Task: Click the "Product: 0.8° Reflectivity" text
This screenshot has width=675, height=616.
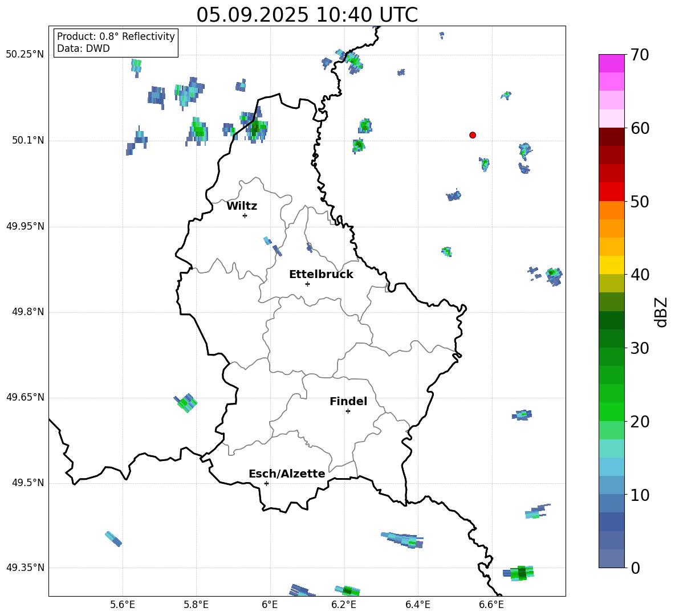Action: pos(116,36)
